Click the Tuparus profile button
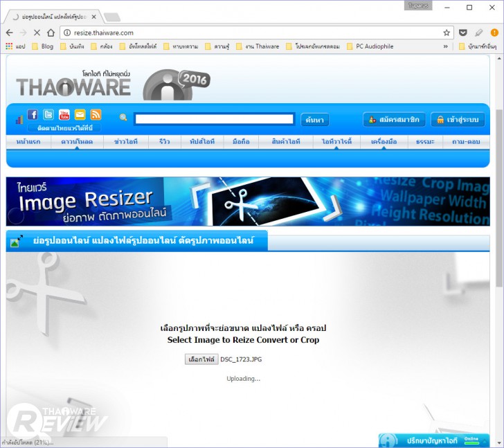Viewport: 504px width, 448px height. (x=418, y=6)
